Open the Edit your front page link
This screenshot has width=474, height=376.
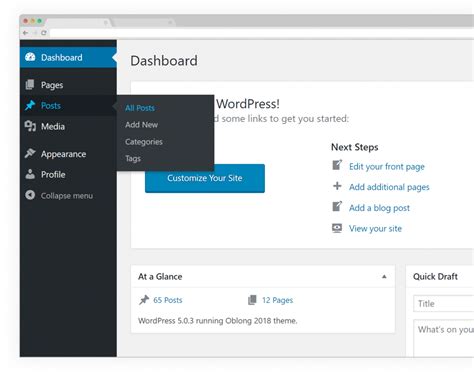click(387, 166)
